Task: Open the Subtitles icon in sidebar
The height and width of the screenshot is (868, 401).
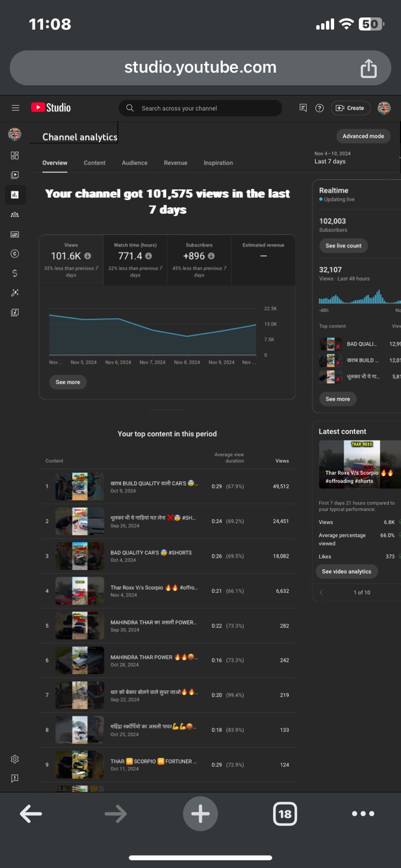Action: tap(15, 234)
